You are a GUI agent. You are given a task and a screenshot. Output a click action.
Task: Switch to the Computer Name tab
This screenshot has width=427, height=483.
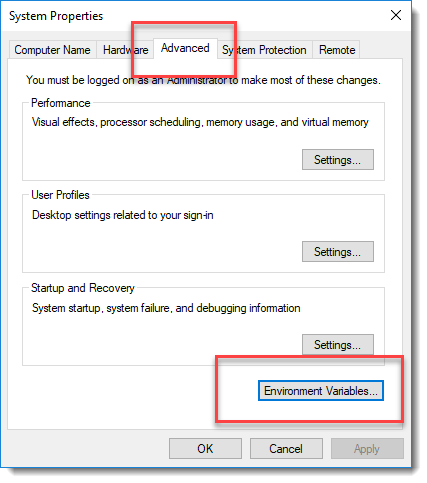click(53, 50)
